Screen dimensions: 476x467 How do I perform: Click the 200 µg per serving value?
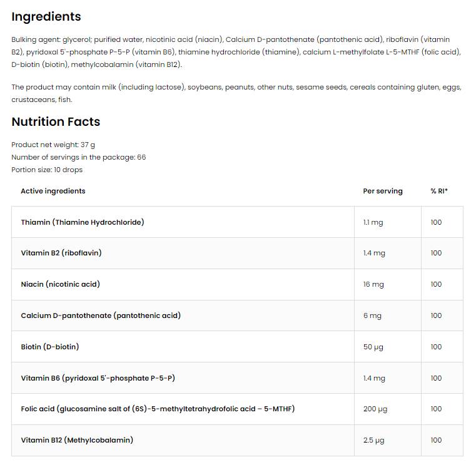click(375, 409)
